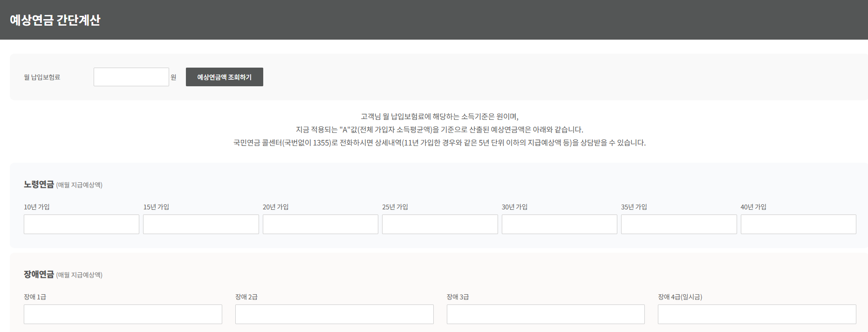
Task: Select the 30년 가입 pension field
Action: pyautogui.click(x=560, y=224)
